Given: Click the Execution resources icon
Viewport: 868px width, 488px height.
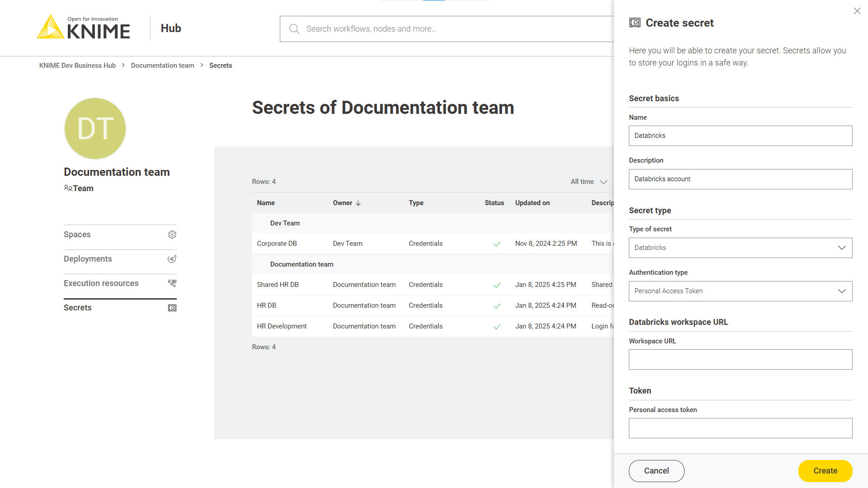Looking at the screenshot, I should coord(172,283).
